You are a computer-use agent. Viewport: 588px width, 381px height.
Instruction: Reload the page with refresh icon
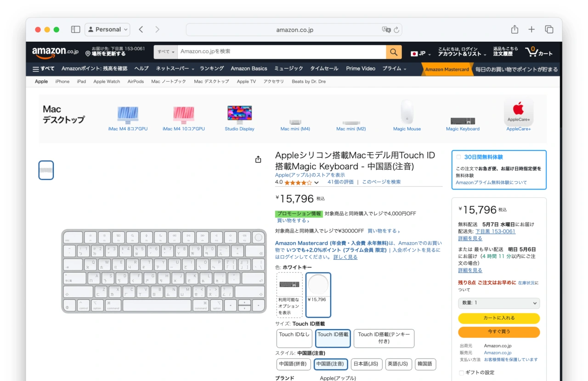point(396,30)
